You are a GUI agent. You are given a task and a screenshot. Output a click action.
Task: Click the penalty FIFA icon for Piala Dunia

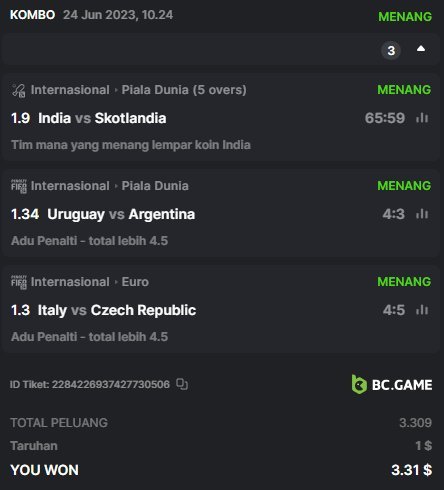pyautogui.click(x=19, y=186)
